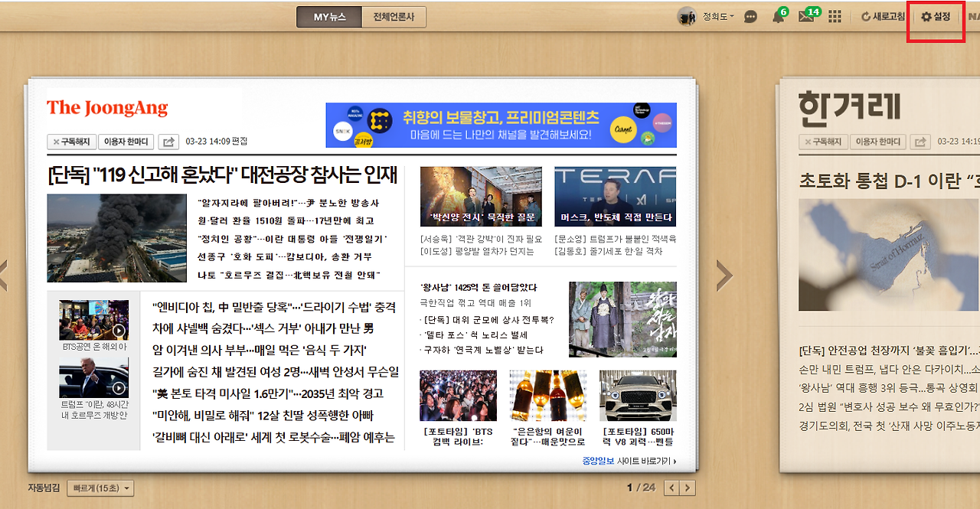Open the apps grid icon in top bar

tap(835, 16)
